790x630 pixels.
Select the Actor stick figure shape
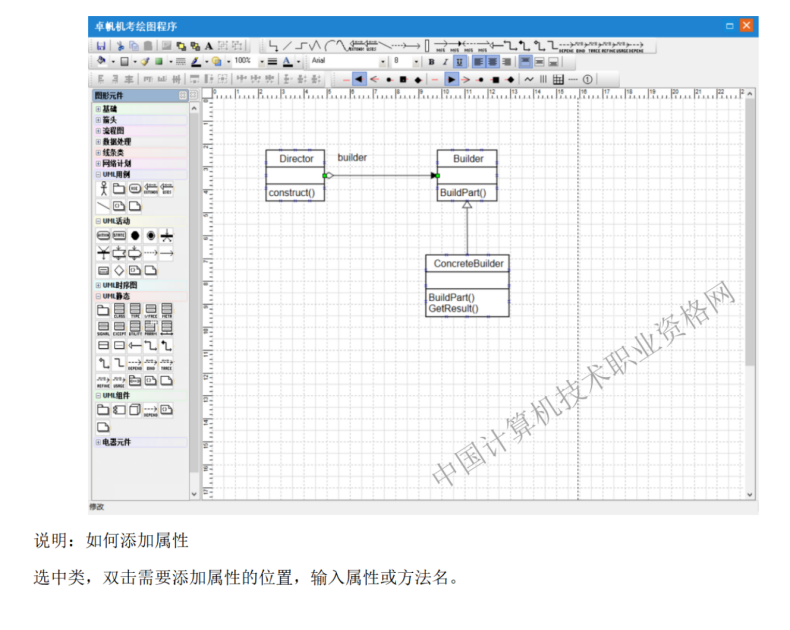click(x=103, y=188)
